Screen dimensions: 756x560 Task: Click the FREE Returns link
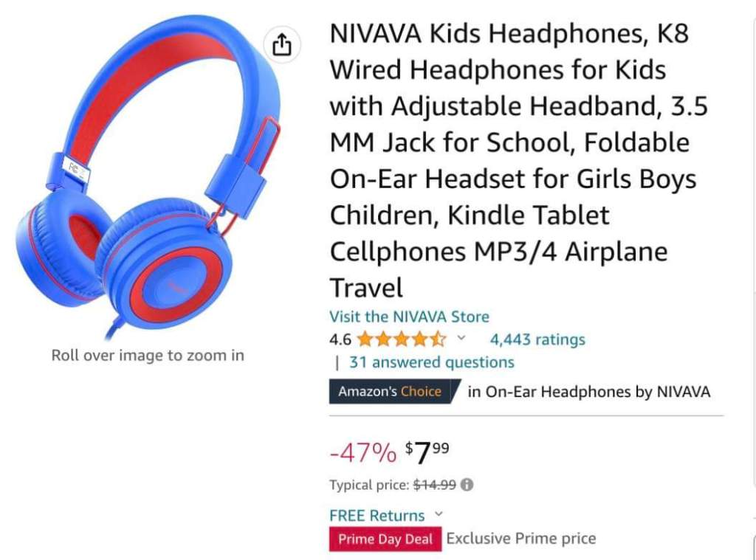(377, 515)
